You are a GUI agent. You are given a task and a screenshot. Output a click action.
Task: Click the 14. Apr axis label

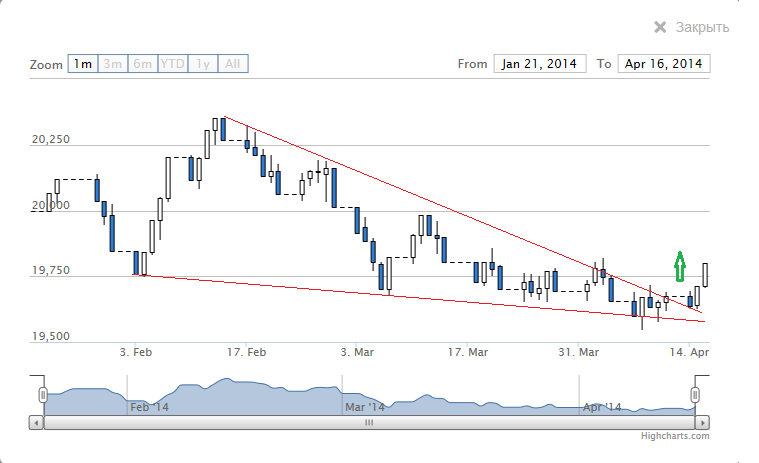click(689, 352)
